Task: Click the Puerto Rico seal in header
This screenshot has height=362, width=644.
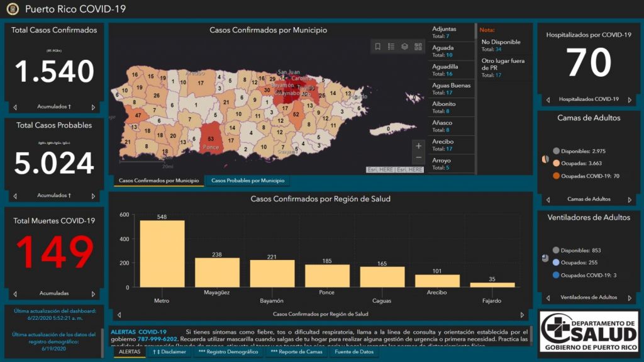Action: pos(13,9)
